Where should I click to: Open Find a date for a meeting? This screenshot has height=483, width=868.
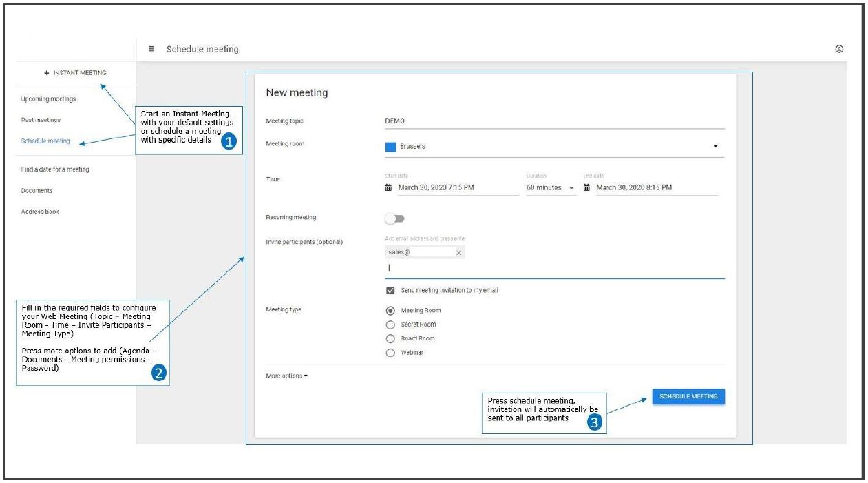click(x=55, y=169)
